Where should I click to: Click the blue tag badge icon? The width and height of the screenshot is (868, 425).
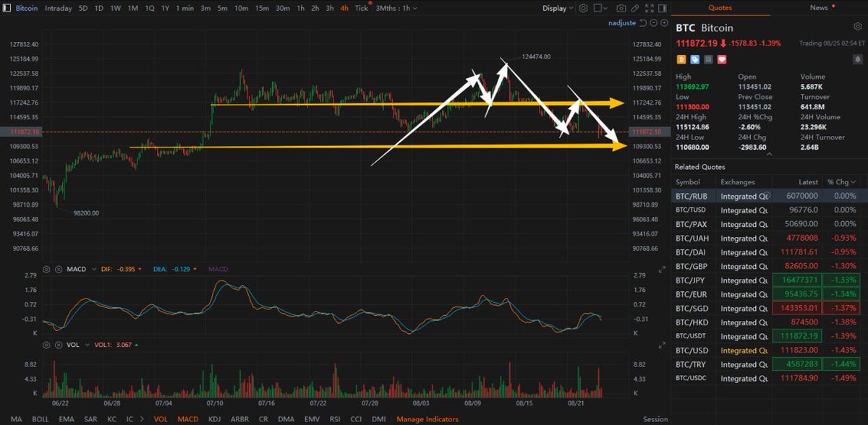click(x=694, y=59)
